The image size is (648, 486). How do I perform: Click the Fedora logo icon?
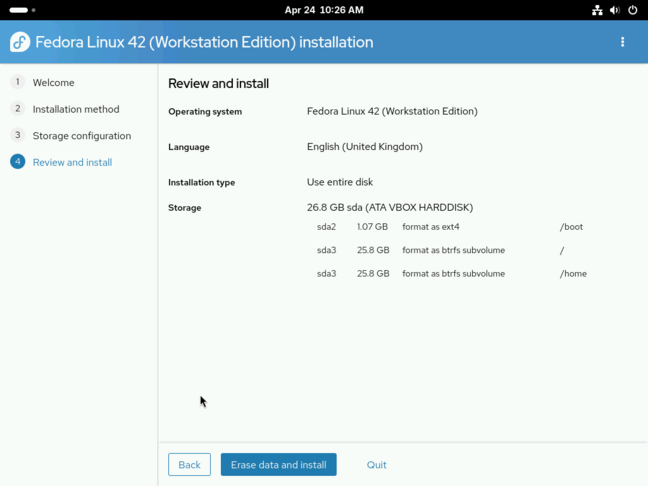pos(20,42)
